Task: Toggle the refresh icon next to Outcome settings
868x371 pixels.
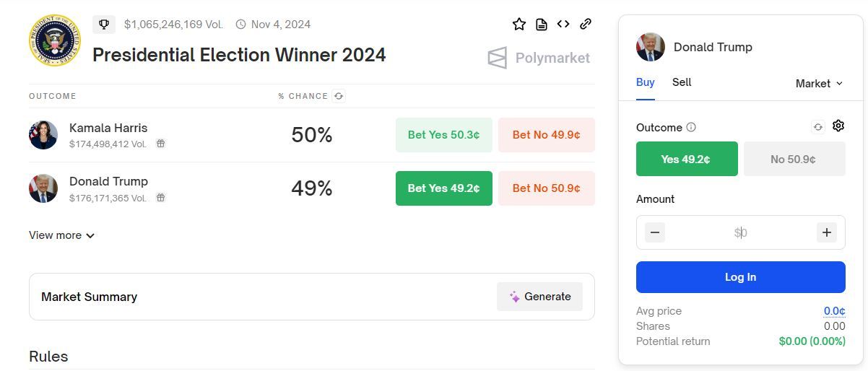Action: (x=818, y=127)
